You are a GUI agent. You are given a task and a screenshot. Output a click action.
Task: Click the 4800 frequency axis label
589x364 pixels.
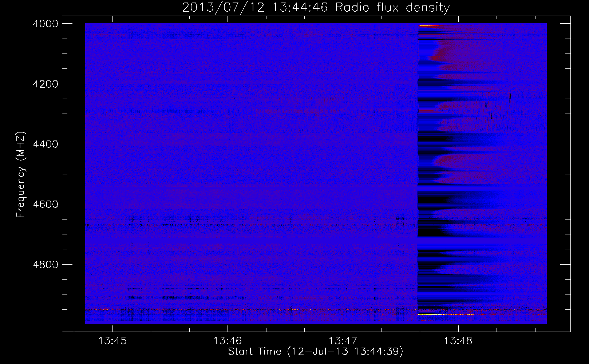46,265
